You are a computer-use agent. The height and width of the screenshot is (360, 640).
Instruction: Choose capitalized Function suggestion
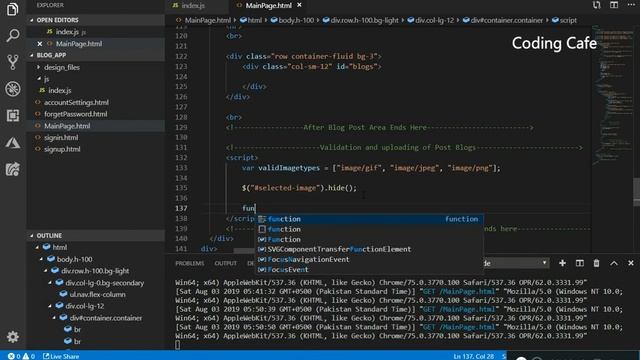click(x=370, y=240)
